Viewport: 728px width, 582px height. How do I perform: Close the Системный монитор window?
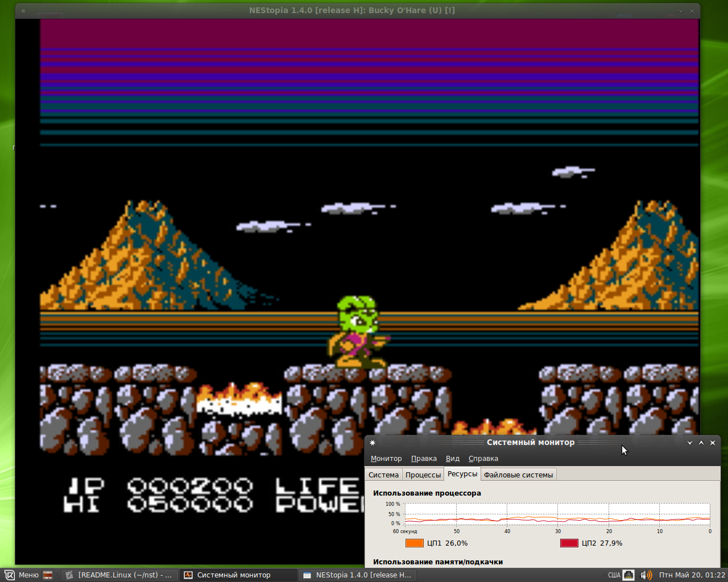coord(713,443)
